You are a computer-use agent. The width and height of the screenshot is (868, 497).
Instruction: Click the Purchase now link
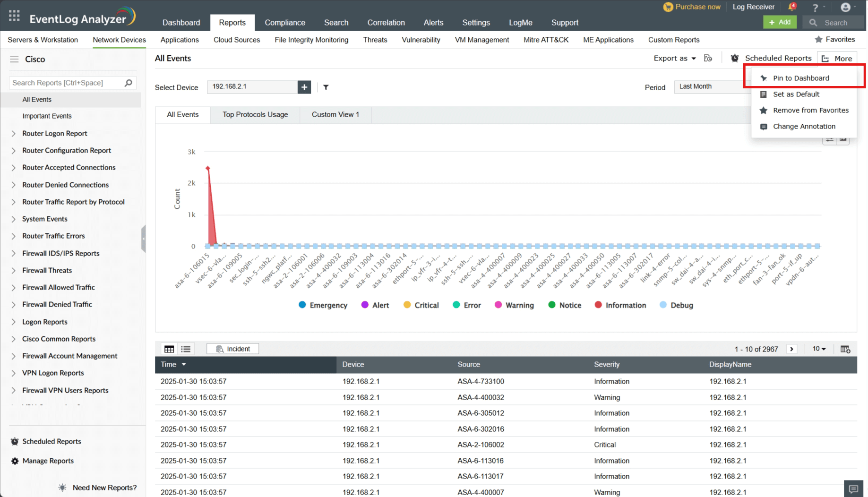point(692,7)
